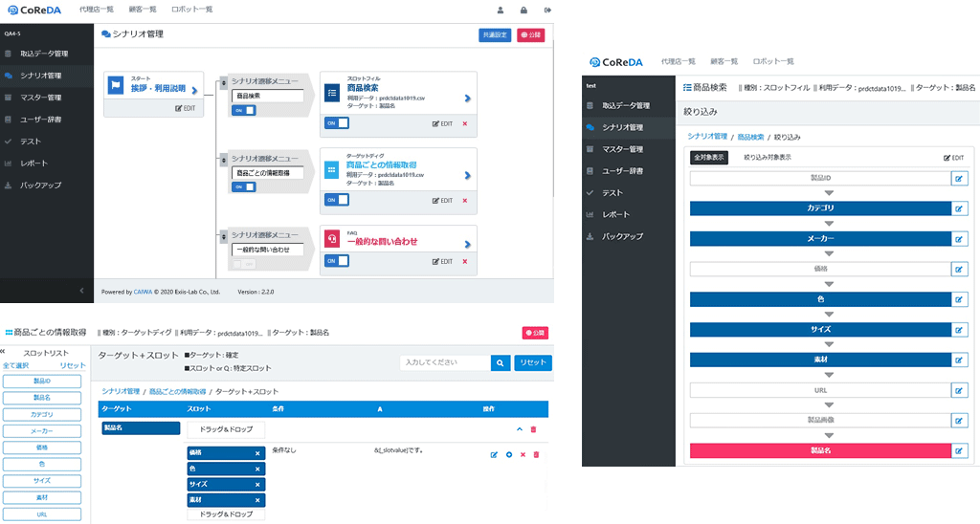Screen dimensions: 980x524
Task: Click the 全て選択 link in slot list
Action: pyautogui.click(x=16, y=365)
